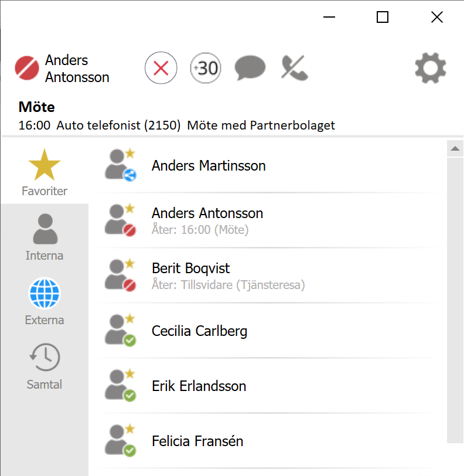This screenshot has width=464, height=476.
Task: Select the Berit Boqvist contact name
Action: point(190,268)
